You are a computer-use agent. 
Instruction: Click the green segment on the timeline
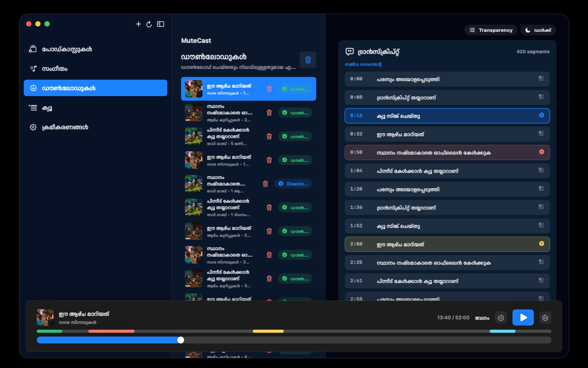[x=50, y=331]
